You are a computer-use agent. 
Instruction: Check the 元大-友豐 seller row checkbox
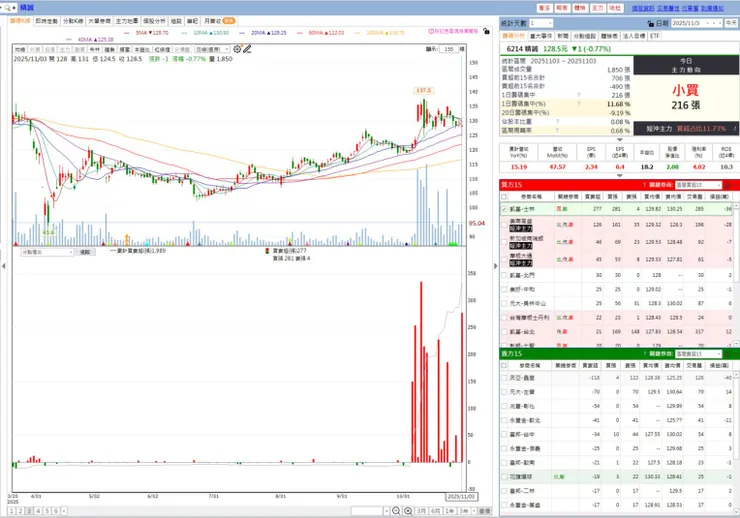pyautogui.click(x=504, y=392)
